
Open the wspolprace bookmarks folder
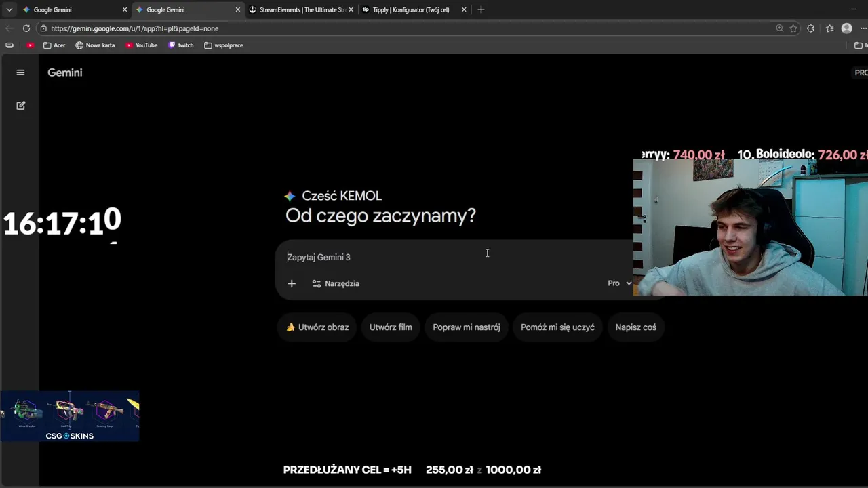224,45
